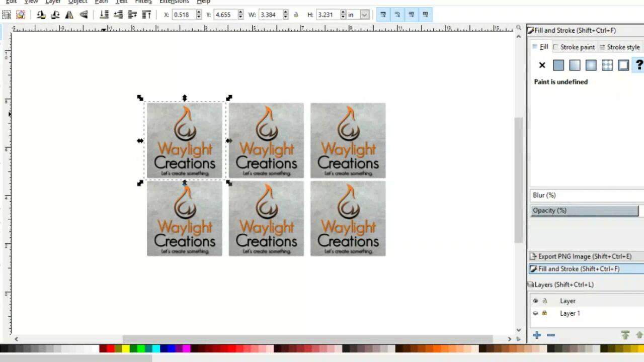Switch to the Fill tab
The width and height of the screenshot is (644, 362).
tap(540, 47)
